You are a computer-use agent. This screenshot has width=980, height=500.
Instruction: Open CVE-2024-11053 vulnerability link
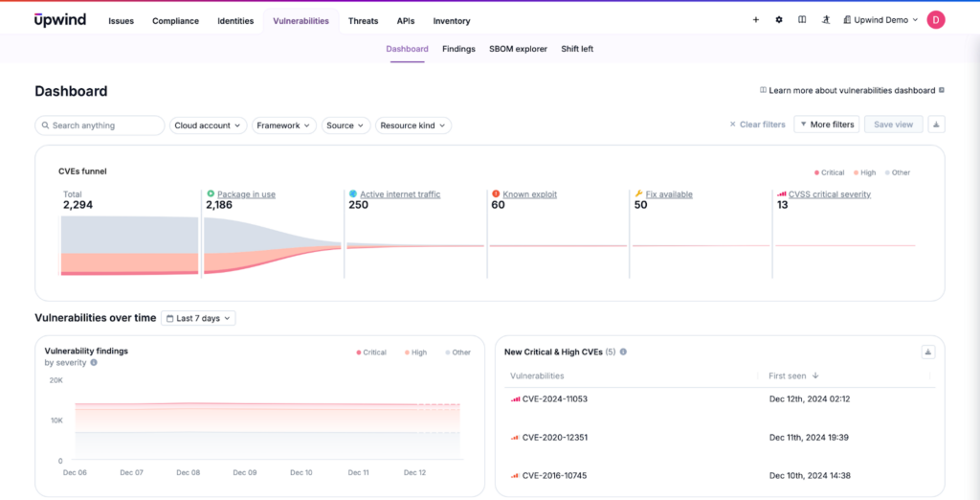(x=554, y=398)
